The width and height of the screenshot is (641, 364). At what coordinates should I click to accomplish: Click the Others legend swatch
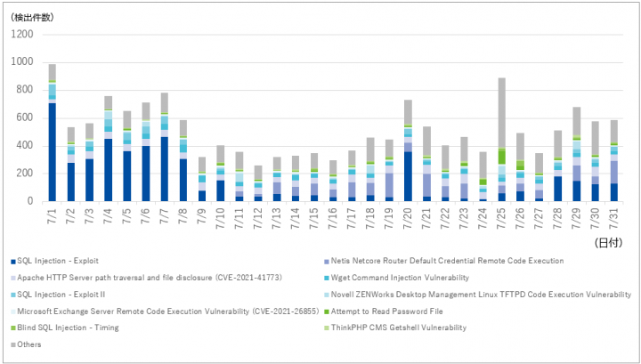click(x=13, y=344)
